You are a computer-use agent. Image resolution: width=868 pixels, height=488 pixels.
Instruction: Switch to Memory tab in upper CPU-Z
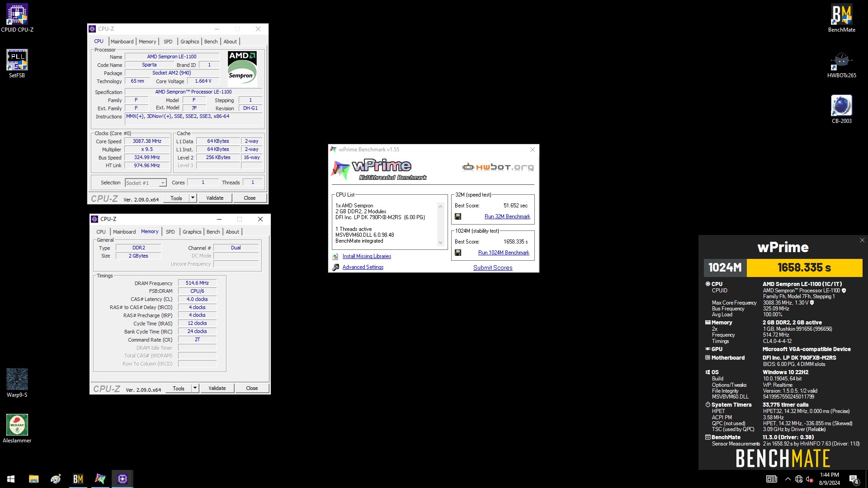click(x=147, y=42)
